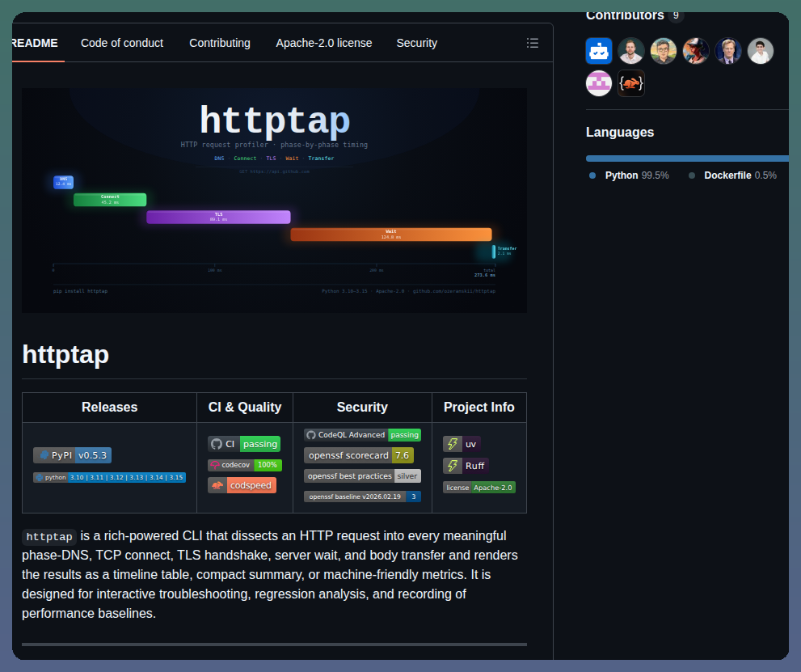The image size is (801, 672).
Task: Click the PyPI v0.5.3 badge
Action: click(x=72, y=455)
